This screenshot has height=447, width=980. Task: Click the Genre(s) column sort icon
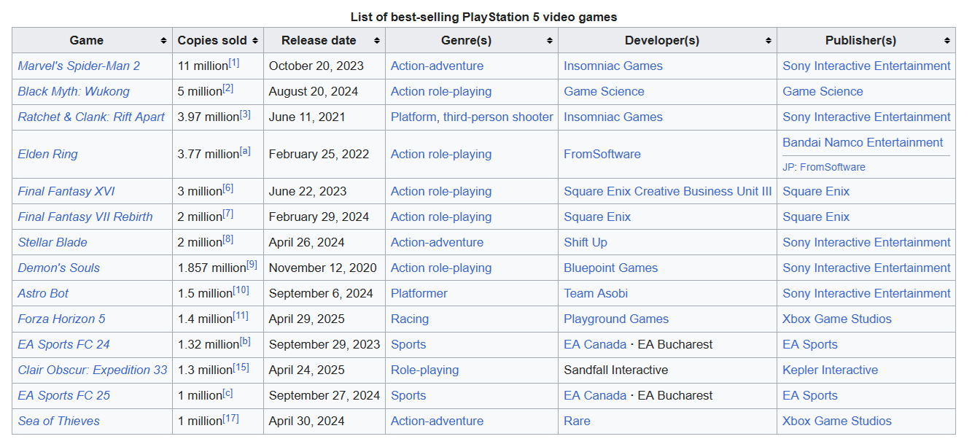549,41
